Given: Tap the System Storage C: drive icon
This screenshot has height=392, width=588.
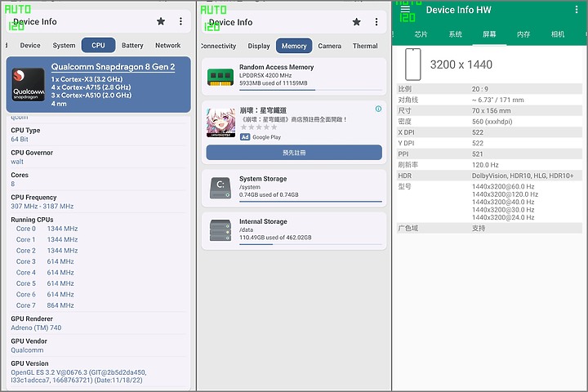Looking at the screenshot, I should [220, 188].
